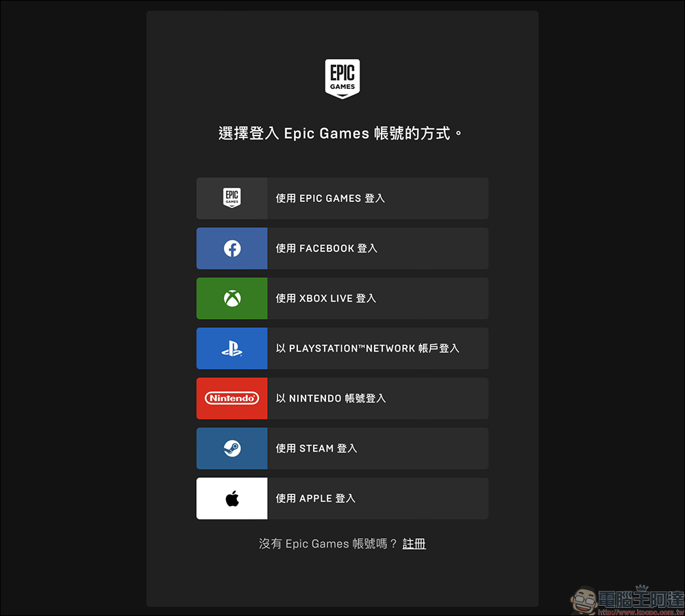Pick 以 PLAYSTATION NETWORK 帳戶登入 option
The image size is (685, 616).
coord(342,348)
